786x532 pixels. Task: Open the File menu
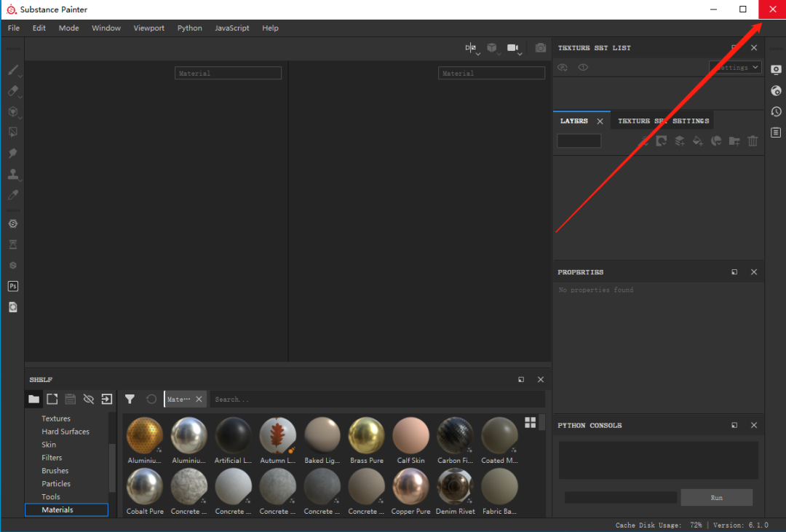tap(14, 28)
